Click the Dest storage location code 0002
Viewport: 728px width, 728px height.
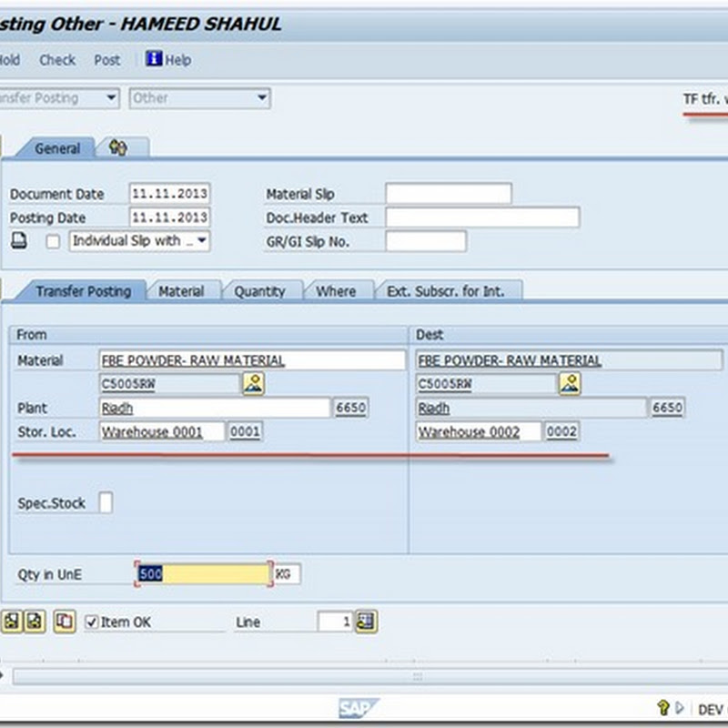(561, 431)
